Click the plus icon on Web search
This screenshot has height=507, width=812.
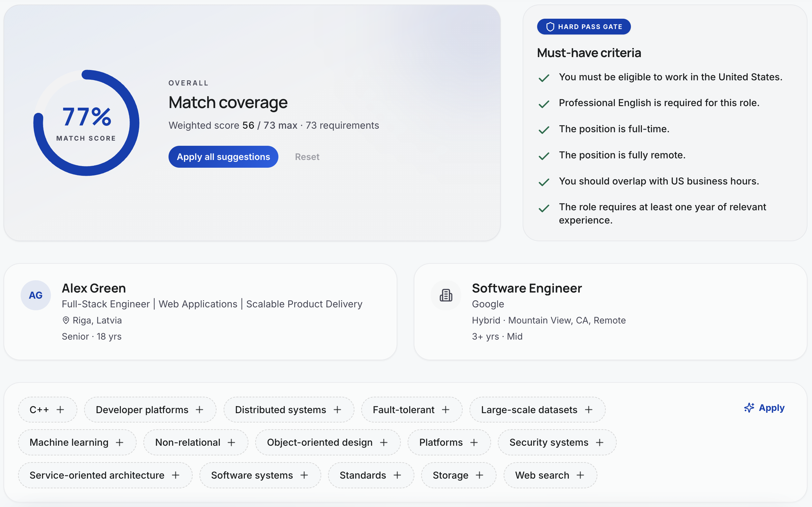tap(581, 475)
